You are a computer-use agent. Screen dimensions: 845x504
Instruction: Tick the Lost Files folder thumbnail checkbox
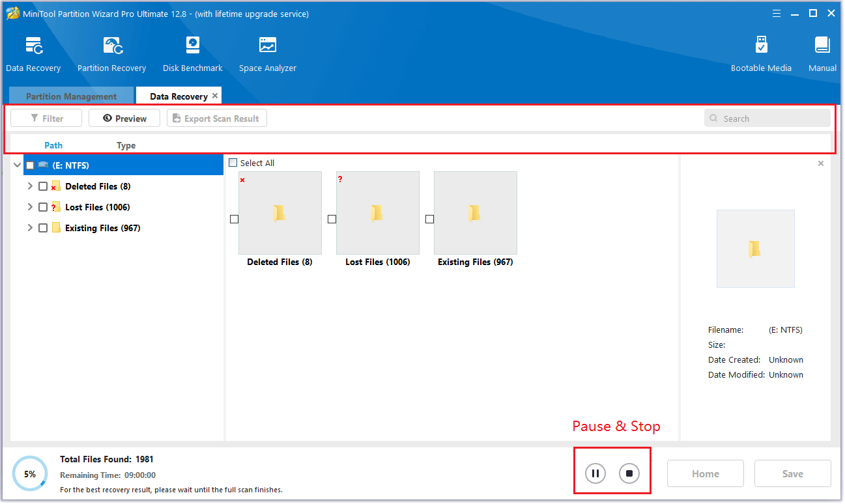click(x=332, y=219)
